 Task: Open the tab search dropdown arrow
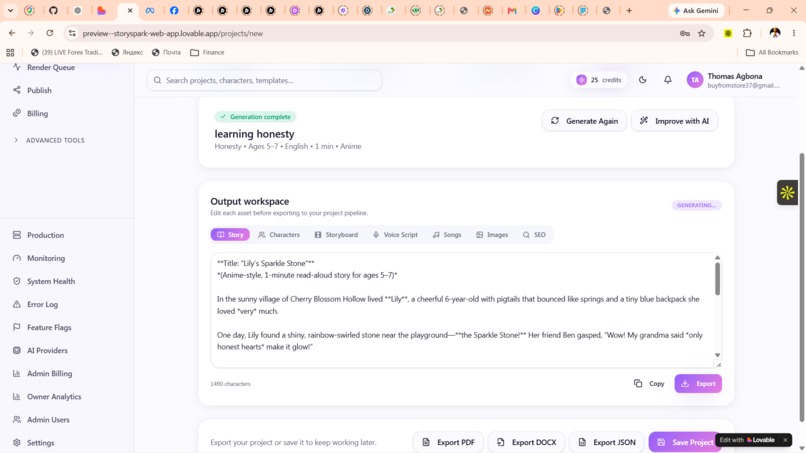point(10,10)
